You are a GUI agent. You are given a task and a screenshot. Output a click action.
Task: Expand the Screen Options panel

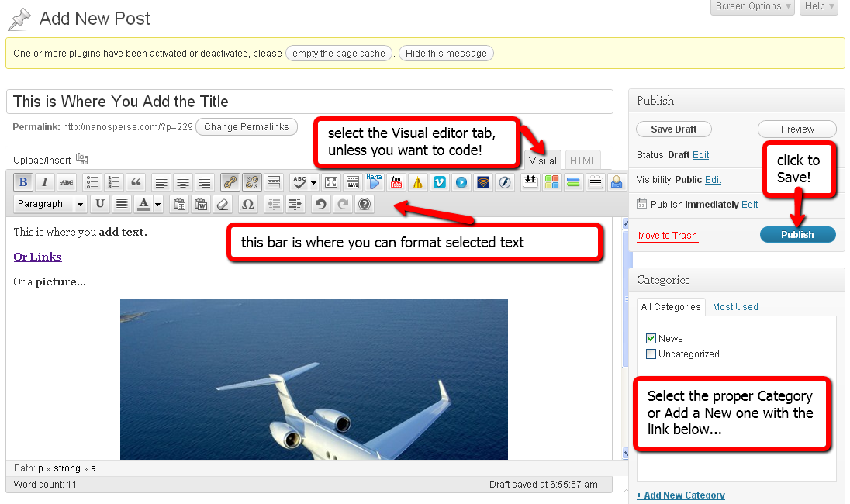[752, 6]
